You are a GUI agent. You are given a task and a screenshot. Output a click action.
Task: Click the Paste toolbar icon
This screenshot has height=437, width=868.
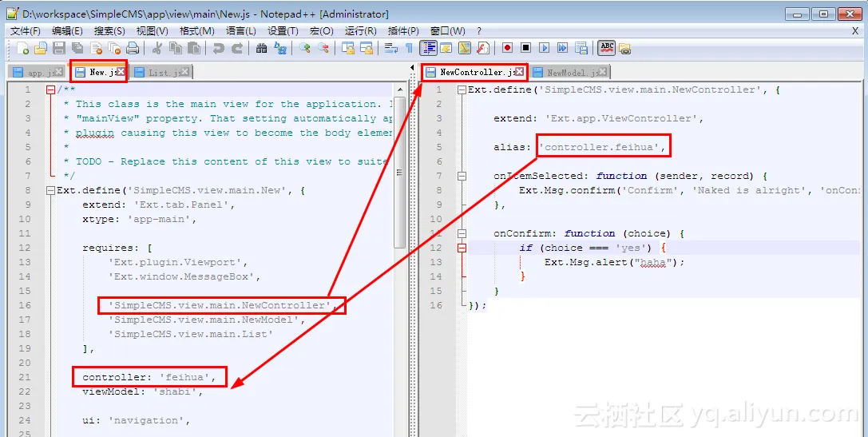coord(194,49)
